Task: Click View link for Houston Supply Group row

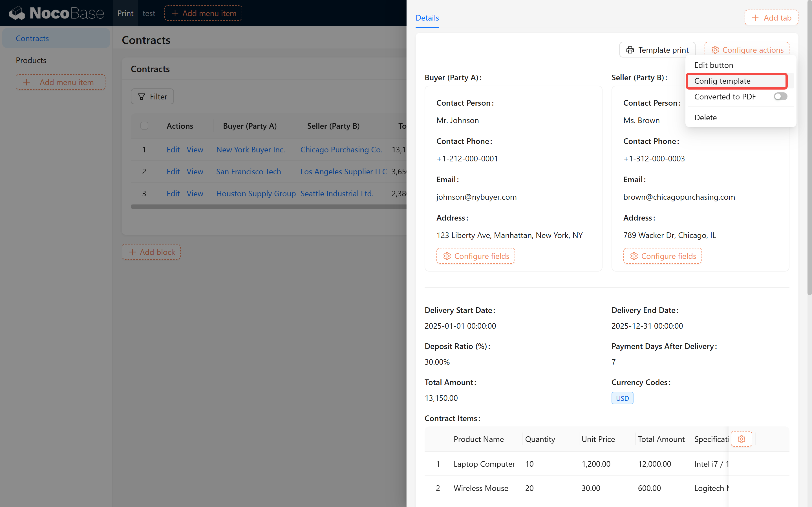Action: (x=195, y=194)
